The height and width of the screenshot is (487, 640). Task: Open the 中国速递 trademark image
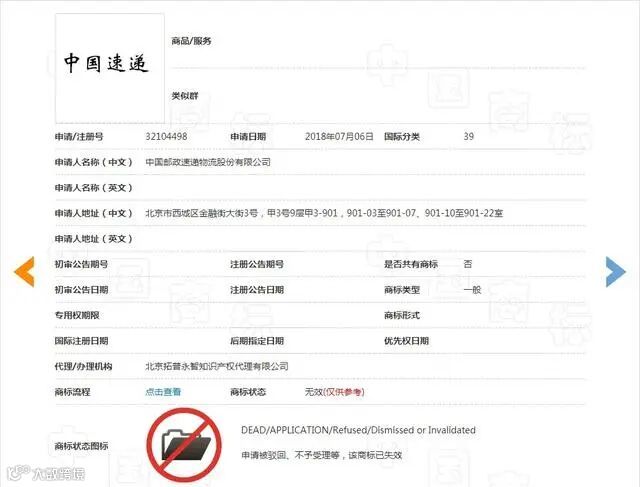click(110, 68)
